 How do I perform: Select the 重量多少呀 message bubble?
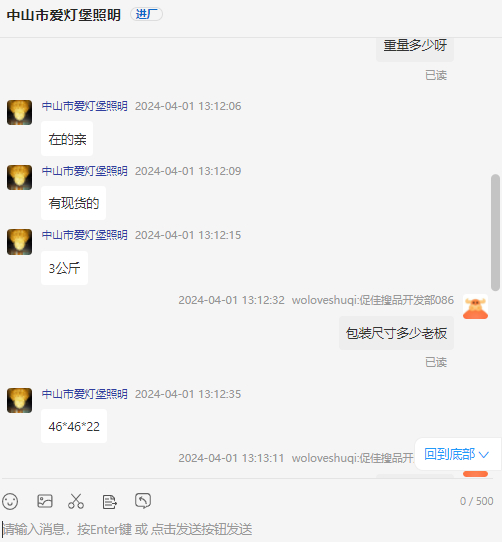click(415, 48)
